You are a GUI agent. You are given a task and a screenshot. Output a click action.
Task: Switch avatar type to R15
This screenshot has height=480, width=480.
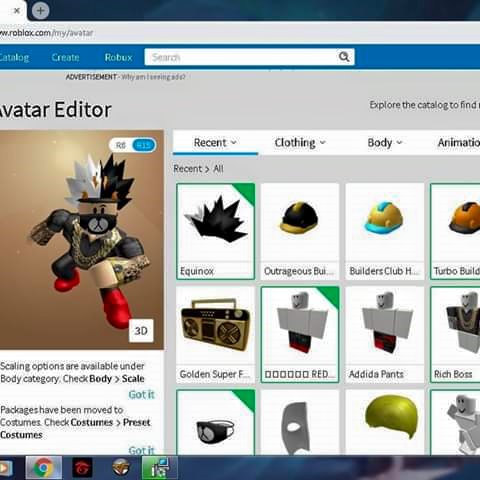point(144,145)
